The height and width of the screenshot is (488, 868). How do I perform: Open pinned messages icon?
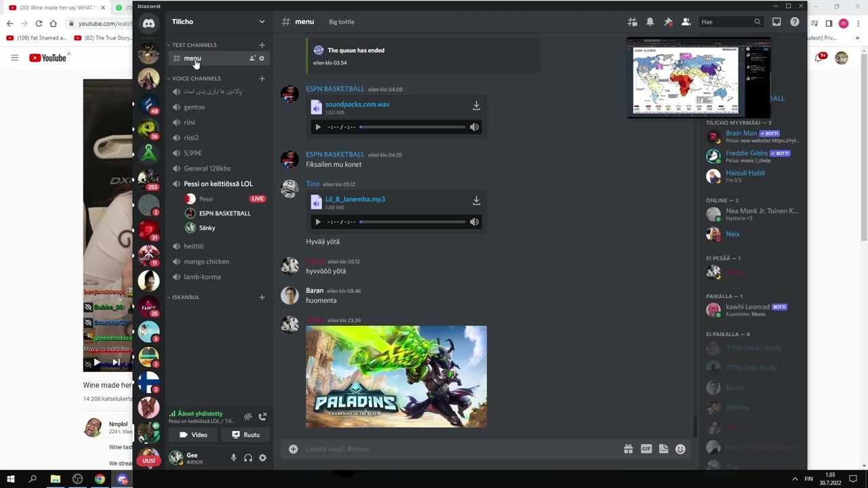coord(668,22)
